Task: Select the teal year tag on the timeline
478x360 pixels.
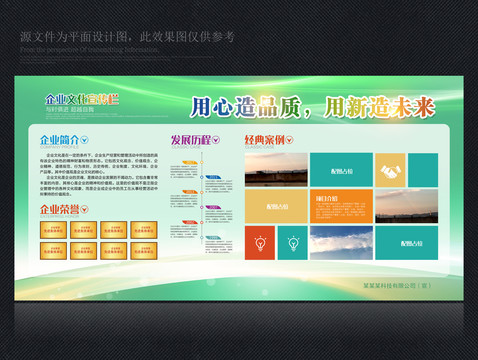Action: click(213, 238)
